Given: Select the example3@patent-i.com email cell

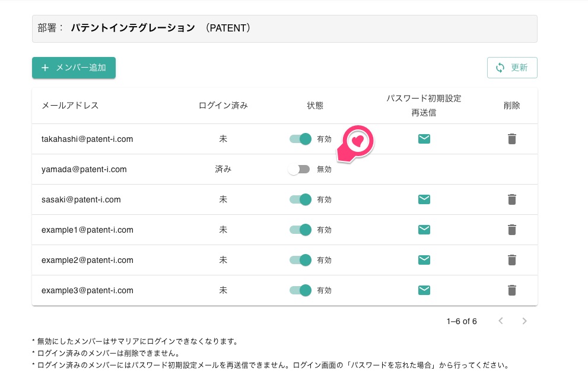Looking at the screenshot, I should tap(87, 290).
